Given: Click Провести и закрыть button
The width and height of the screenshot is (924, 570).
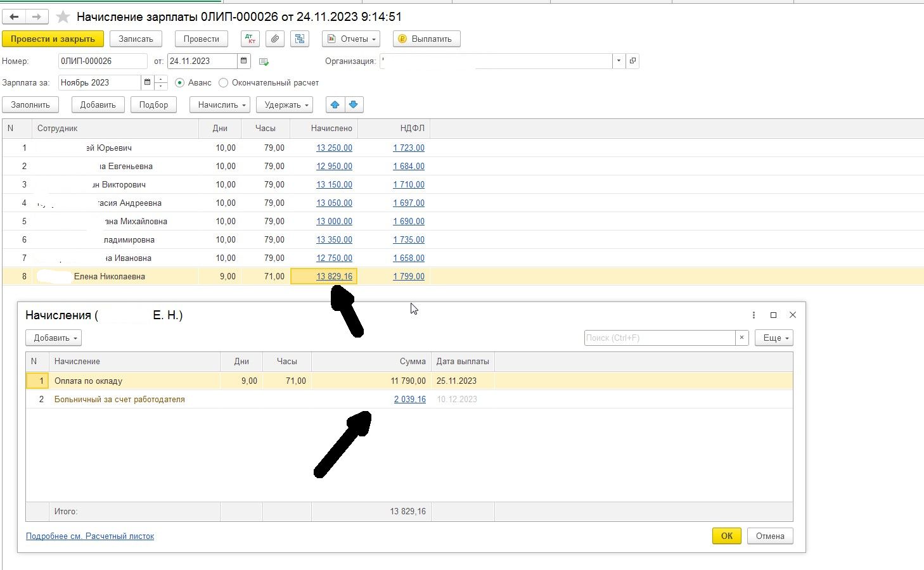Looking at the screenshot, I should tap(53, 39).
